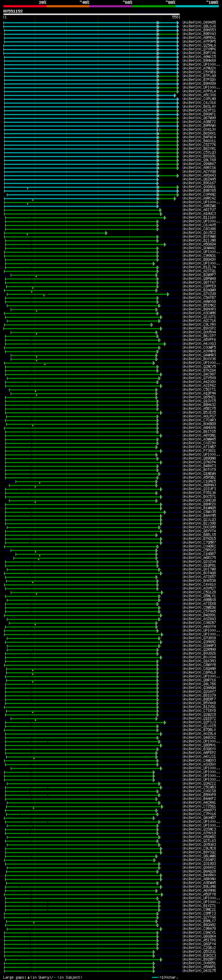Image resolution: width=222 pixels, height=980 pixels.
Task: Select the UniRef100_B1I160 label
Action: point(199,218)
